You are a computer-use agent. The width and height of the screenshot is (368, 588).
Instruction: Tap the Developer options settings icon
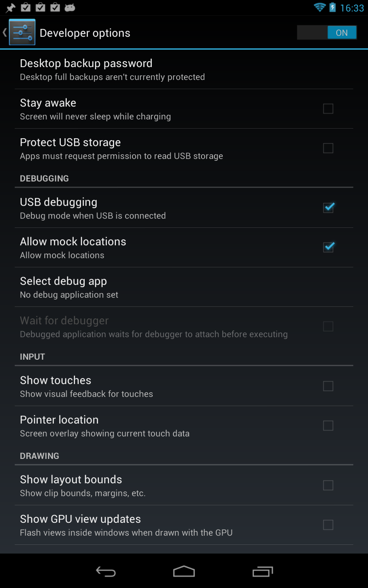(x=22, y=33)
